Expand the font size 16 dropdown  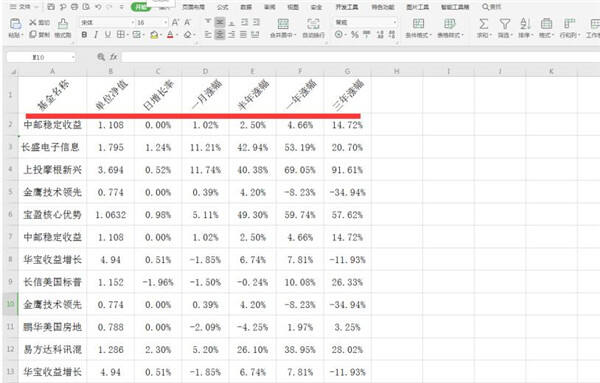pos(165,23)
